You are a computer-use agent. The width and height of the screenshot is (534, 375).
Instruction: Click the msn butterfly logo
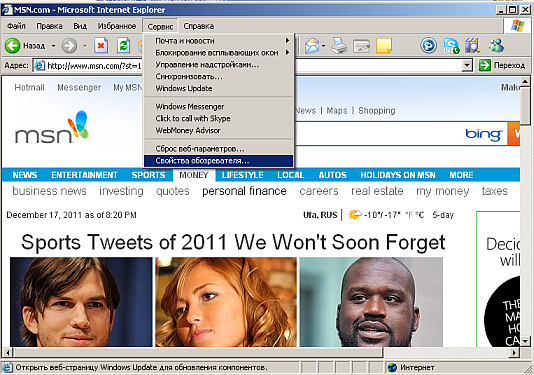pyautogui.click(x=52, y=127)
